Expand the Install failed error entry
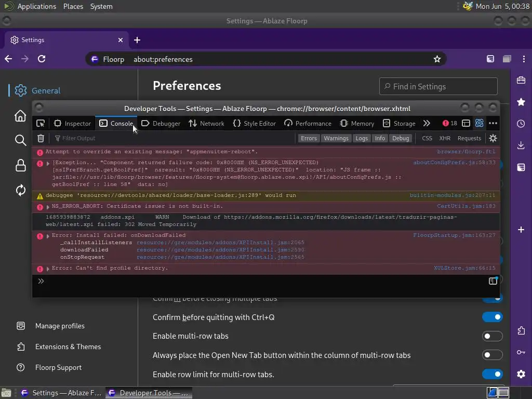 click(x=48, y=236)
